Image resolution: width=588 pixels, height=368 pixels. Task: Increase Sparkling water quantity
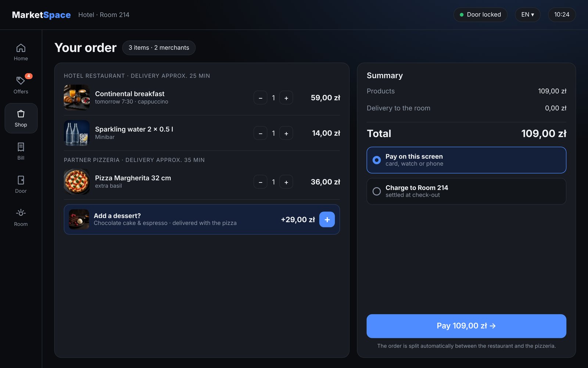pyautogui.click(x=286, y=133)
